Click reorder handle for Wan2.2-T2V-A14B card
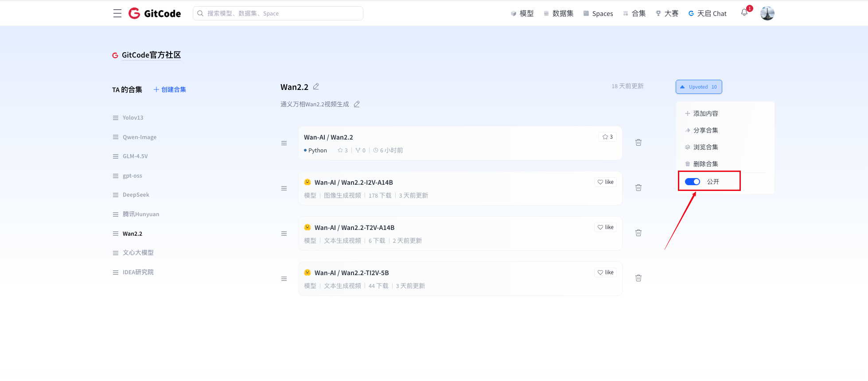The height and width of the screenshot is (381, 868). pos(284,233)
